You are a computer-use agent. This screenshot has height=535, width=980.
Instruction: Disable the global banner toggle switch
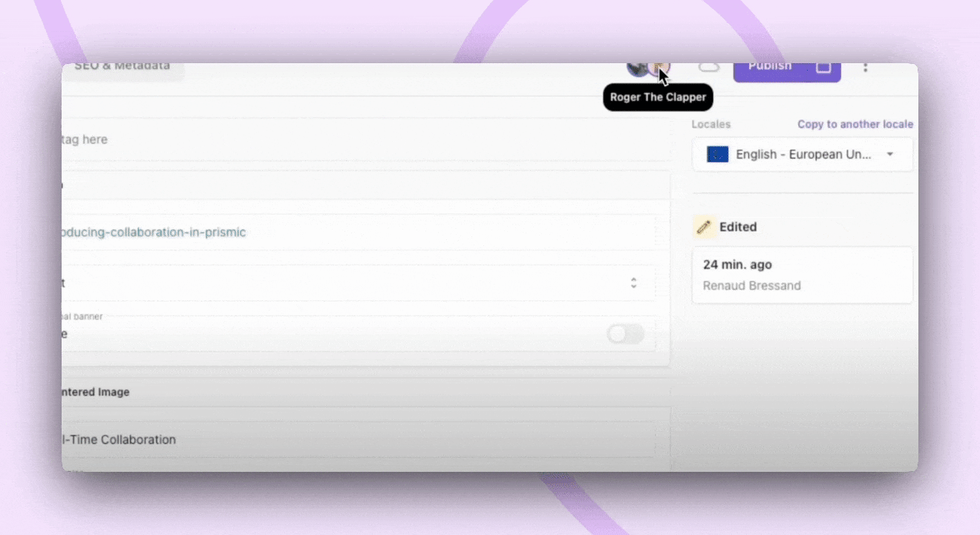[x=625, y=334]
